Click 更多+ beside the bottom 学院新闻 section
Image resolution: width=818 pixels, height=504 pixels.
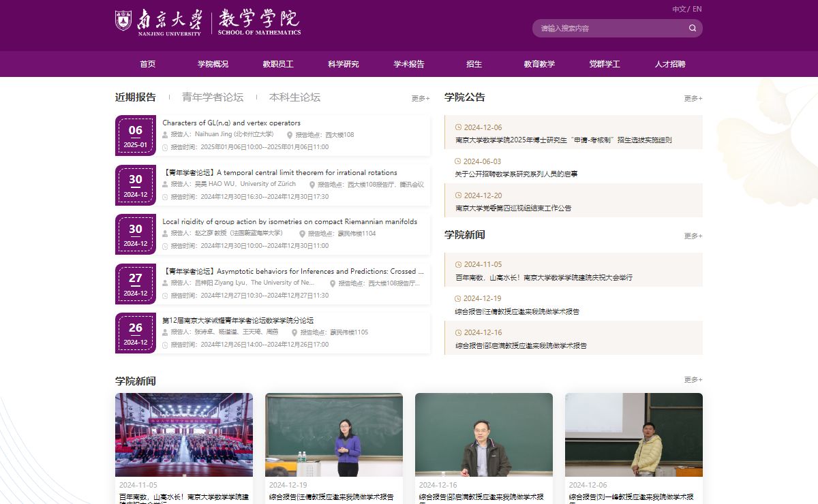coord(693,380)
